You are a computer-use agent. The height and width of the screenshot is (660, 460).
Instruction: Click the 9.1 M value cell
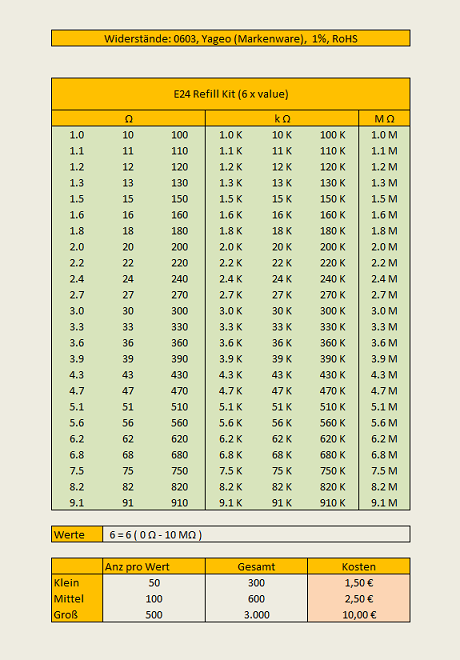pos(384,503)
